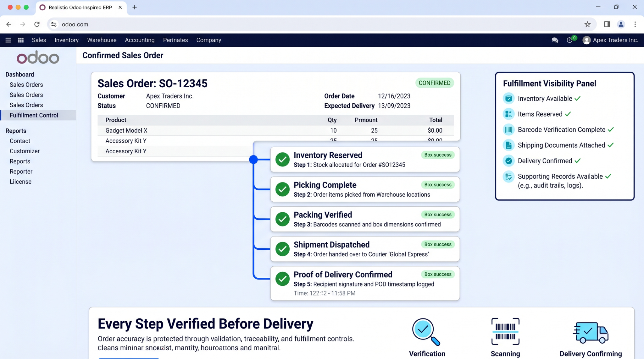Open the apps grid icon

[21, 40]
